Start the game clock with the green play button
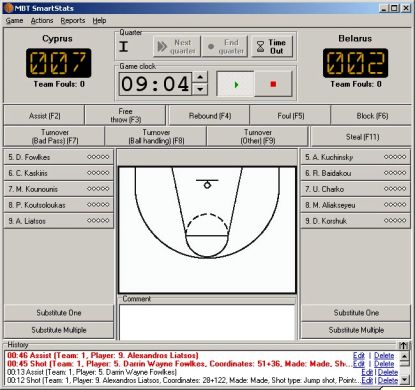Viewport: 415px width, 390px height. [235, 84]
